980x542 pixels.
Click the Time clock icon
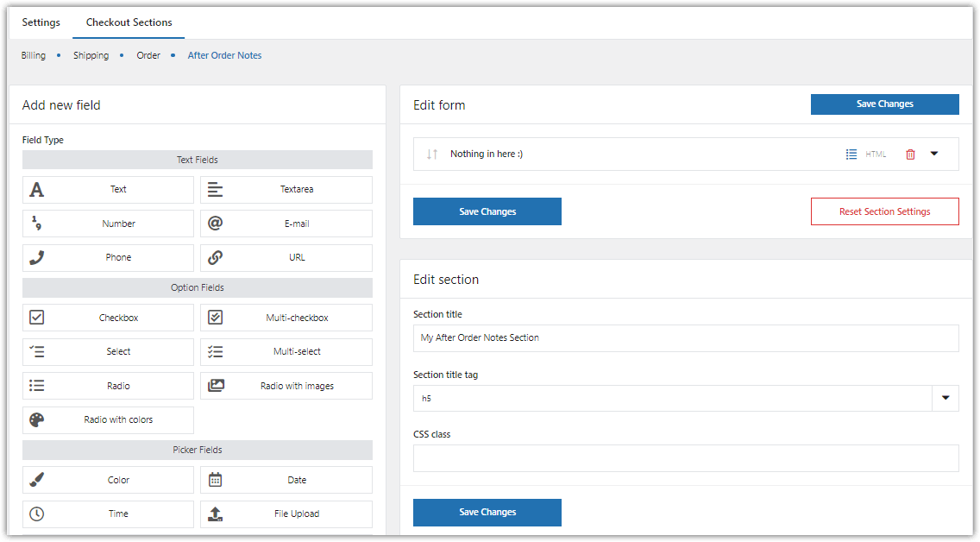pos(37,514)
